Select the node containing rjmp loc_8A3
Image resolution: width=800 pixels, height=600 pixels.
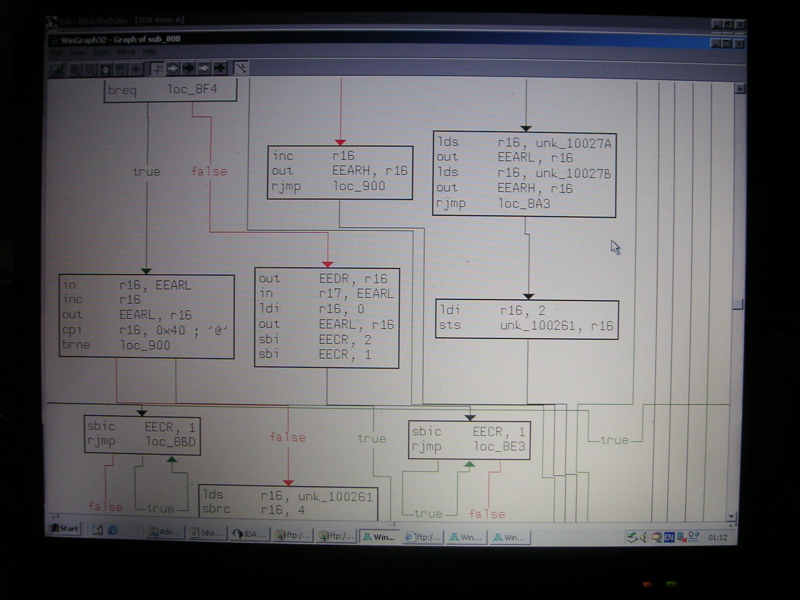524,174
